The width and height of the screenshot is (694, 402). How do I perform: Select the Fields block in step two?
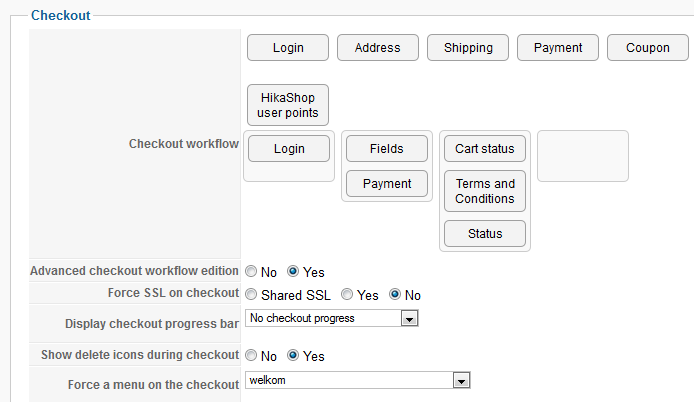(x=386, y=149)
